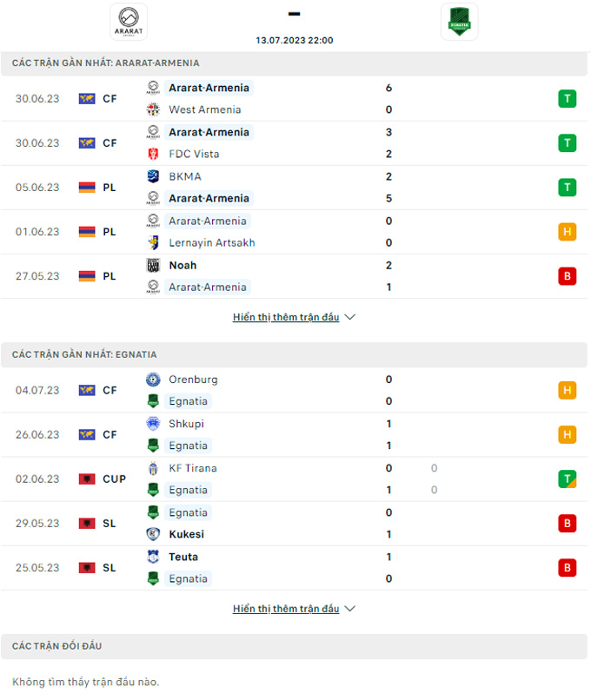The height and width of the screenshot is (700, 591).
Task: Click the Noah club badge
Action: [153, 265]
